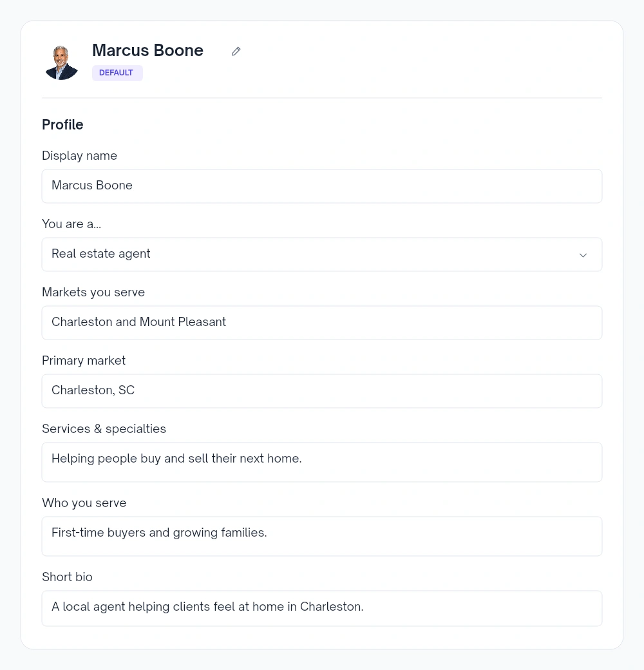Click the DEFAULT badge under the name
The height and width of the screenshot is (670, 644).
click(117, 73)
